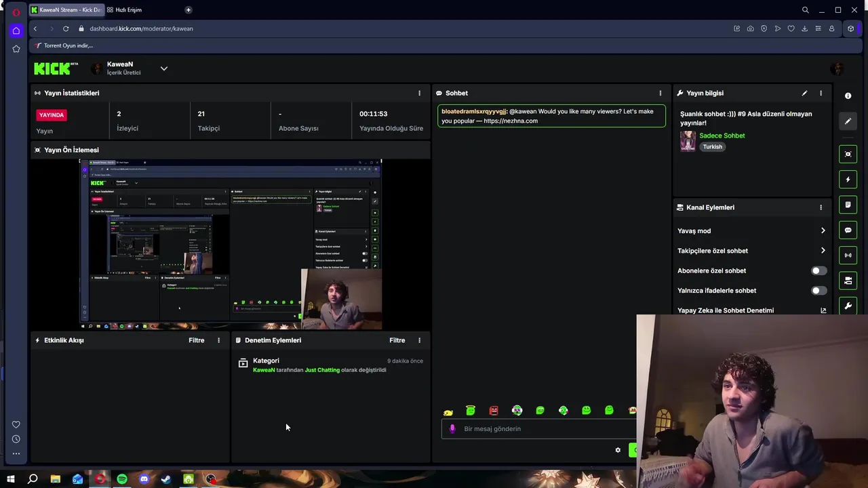Open Windows Start menu
This screenshot has height=488, width=868.
coord(10,479)
